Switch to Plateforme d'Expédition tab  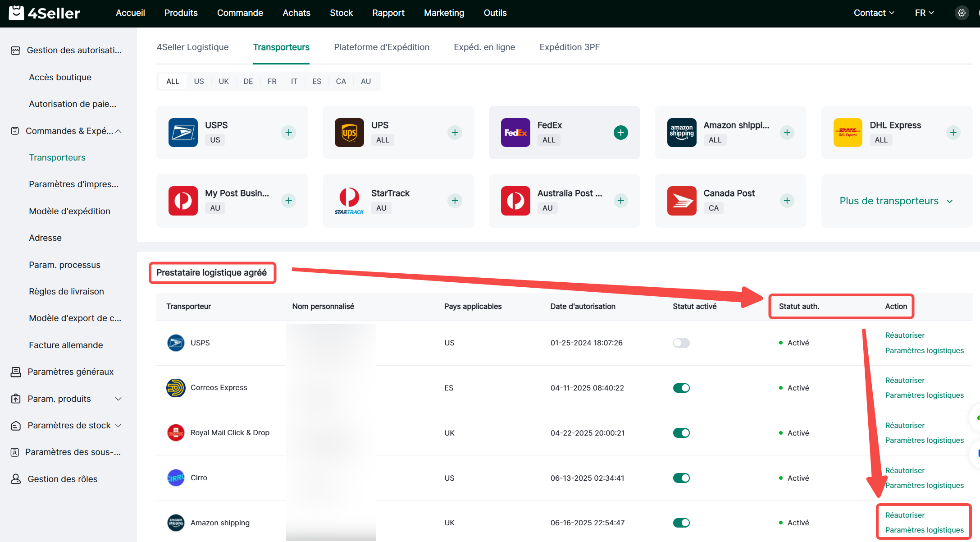click(381, 47)
